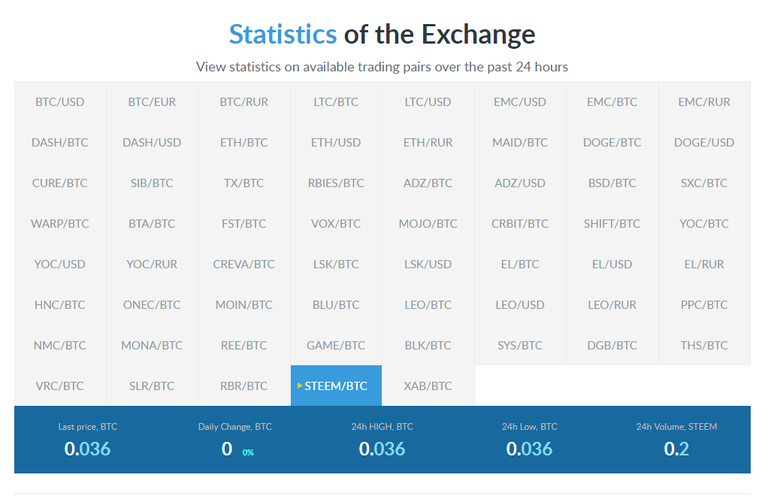The width and height of the screenshot is (768, 496).
Task: Show DASH/USD statistics
Action: (152, 143)
